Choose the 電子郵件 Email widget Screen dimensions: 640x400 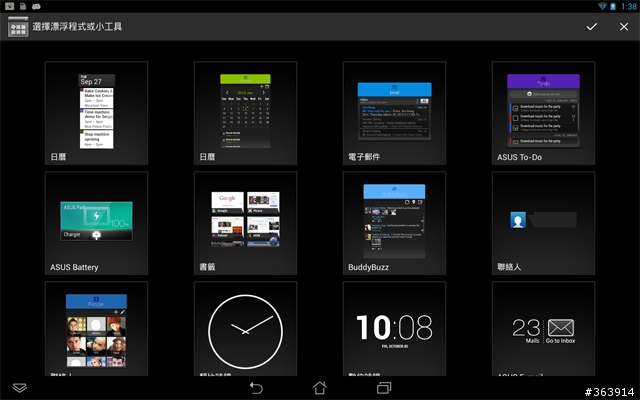click(x=394, y=113)
